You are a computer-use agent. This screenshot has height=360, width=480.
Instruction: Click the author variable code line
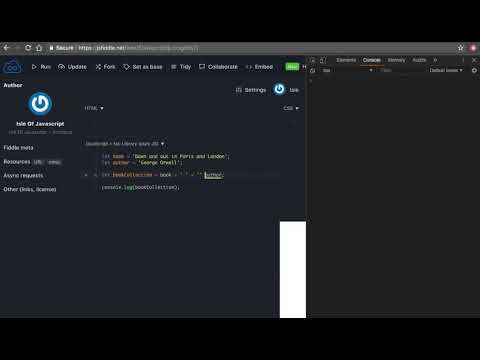point(142,163)
